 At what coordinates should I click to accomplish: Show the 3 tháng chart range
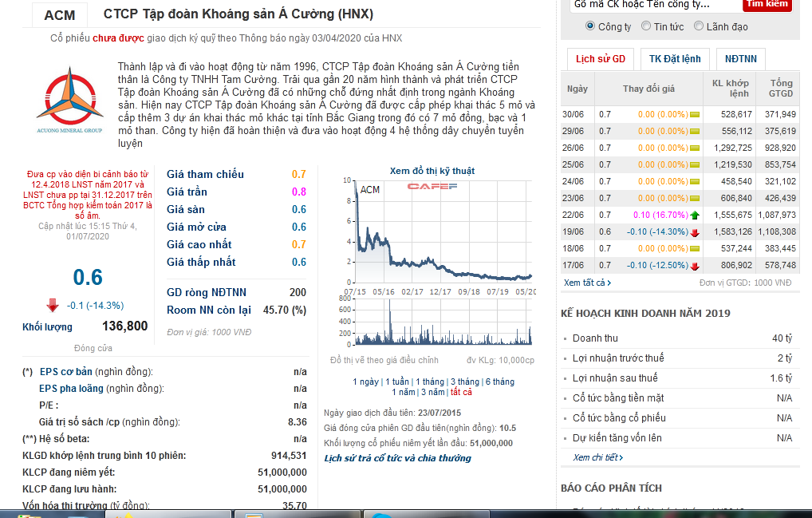point(464,382)
